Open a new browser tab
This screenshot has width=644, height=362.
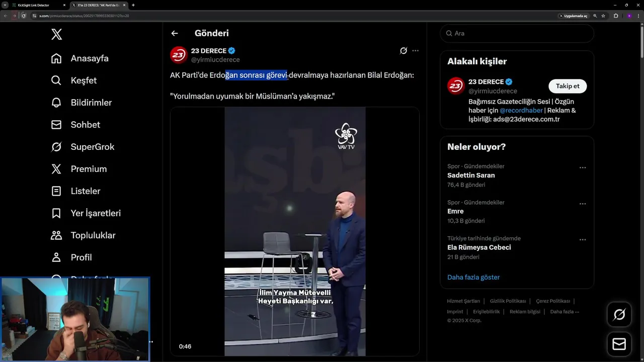pyautogui.click(x=133, y=5)
